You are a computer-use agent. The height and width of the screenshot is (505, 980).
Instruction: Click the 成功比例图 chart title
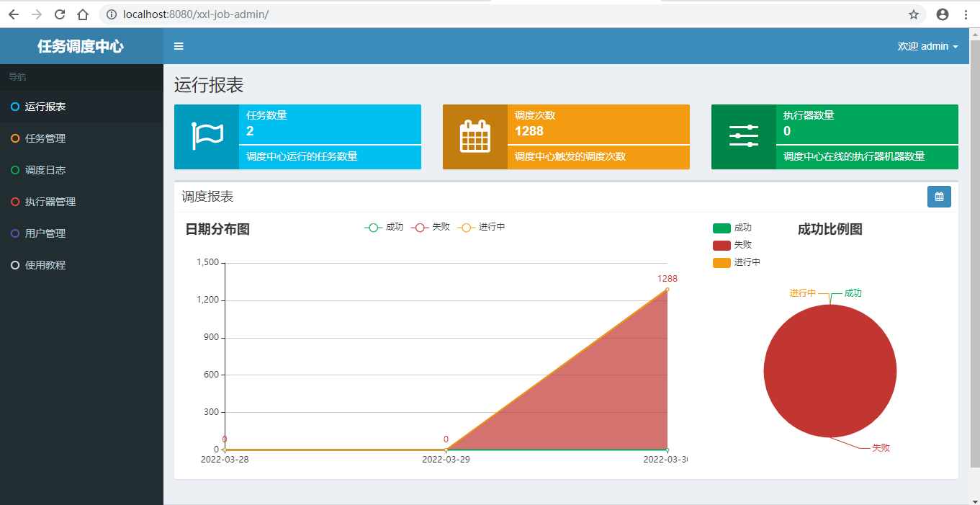pos(830,229)
